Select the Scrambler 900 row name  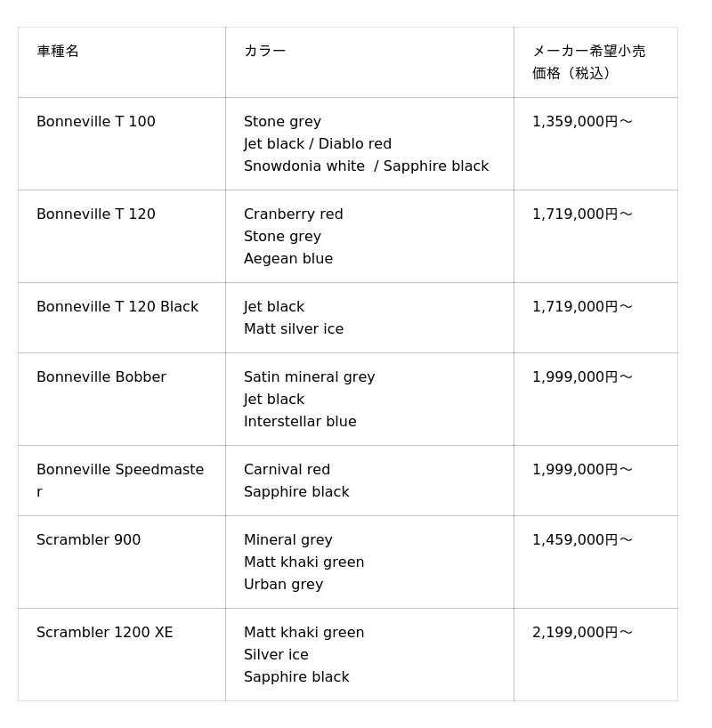89,540
